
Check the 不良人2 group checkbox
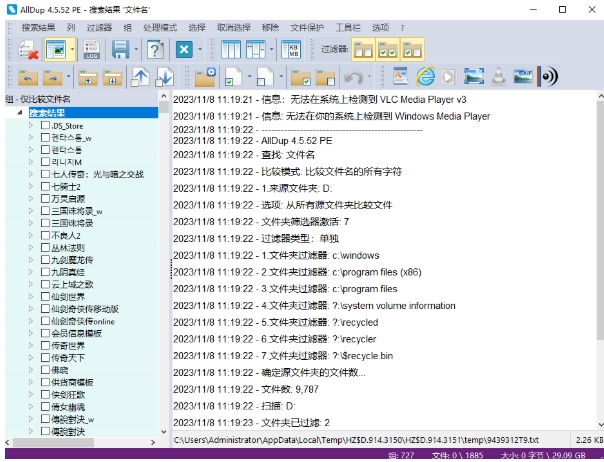click(x=45, y=235)
